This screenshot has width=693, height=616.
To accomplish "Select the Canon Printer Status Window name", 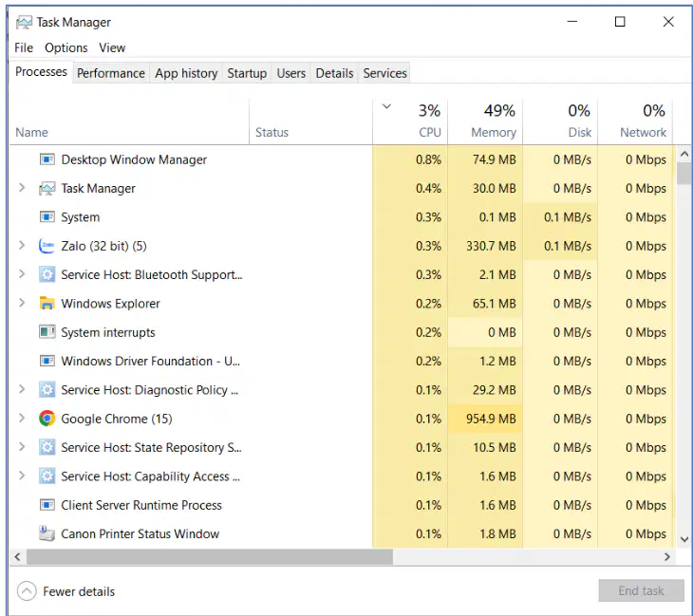I will (x=140, y=533).
